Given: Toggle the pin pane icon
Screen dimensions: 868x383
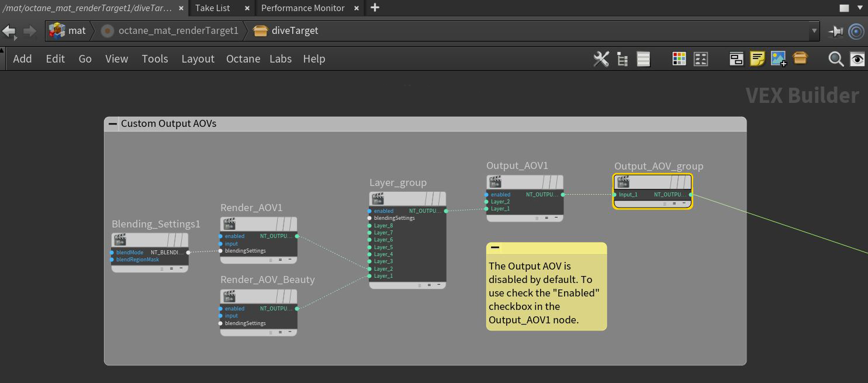Looking at the screenshot, I should 836,31.
